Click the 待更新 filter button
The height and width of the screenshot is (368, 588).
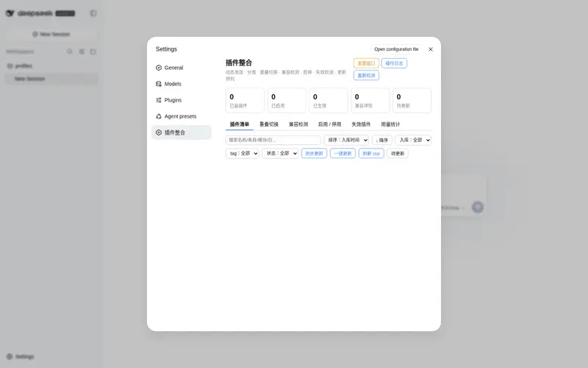(398, 153)
